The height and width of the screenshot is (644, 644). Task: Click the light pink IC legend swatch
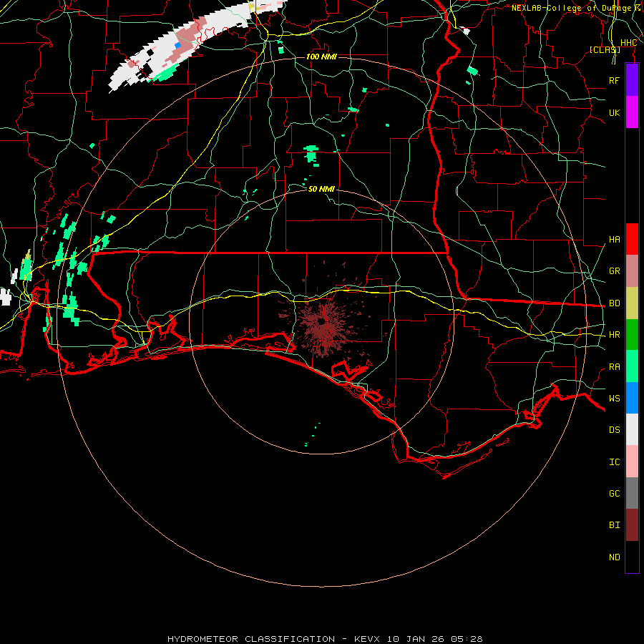[632, 462]
